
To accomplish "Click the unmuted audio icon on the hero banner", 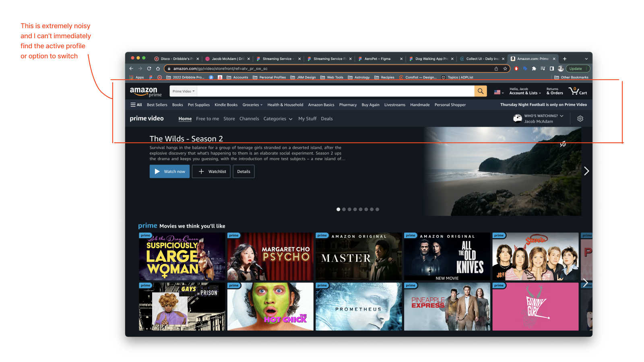I will point(563,144).
